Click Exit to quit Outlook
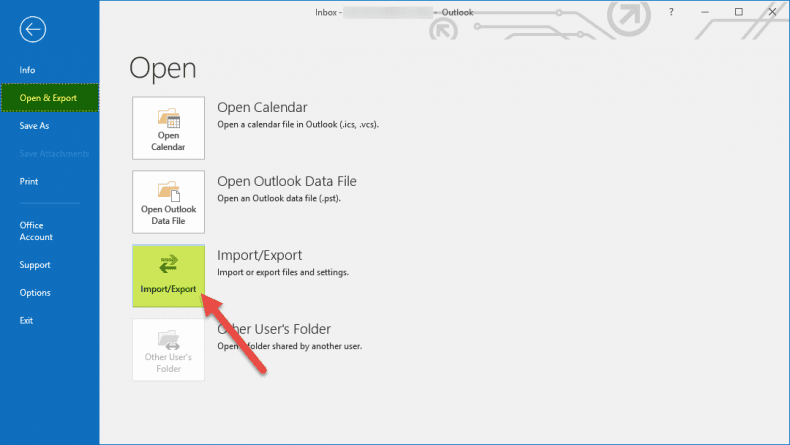This screenshot has width=790, height=445. pos(26,320)
